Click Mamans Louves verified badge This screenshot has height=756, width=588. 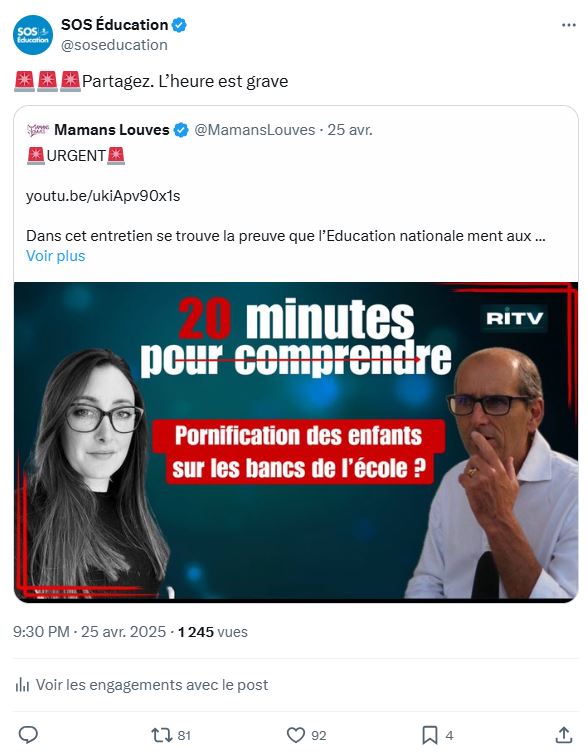coord(181,130)
